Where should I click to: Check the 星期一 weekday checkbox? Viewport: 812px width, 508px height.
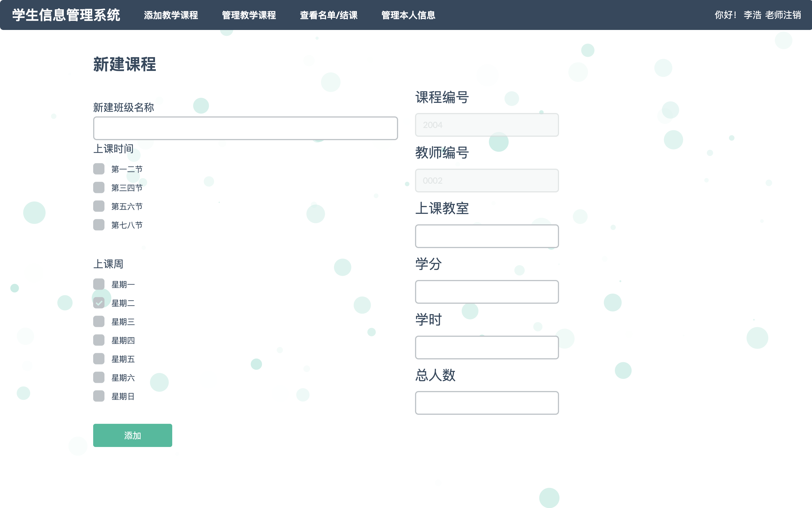(x=99, y=284)
